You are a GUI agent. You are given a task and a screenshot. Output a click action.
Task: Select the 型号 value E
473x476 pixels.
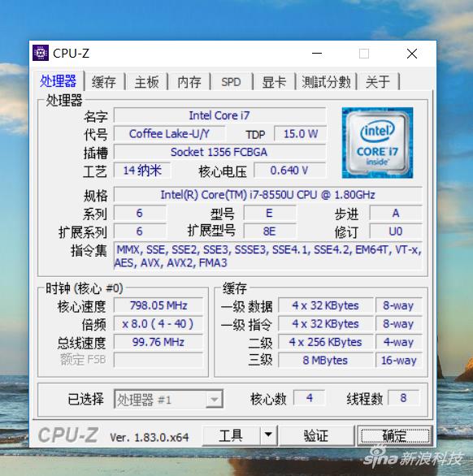[270, 213]
